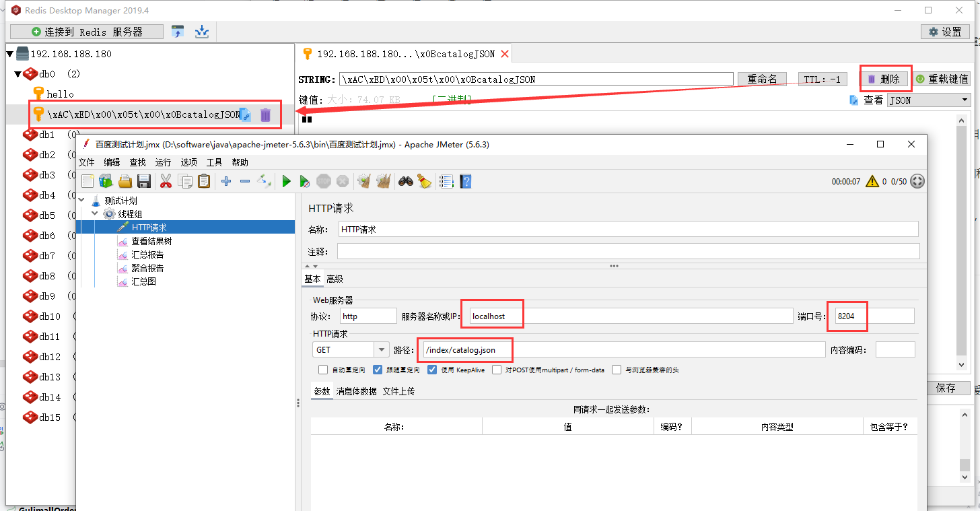The image size is (980, 511).
Task: Open the 查找 menu in JMeter
Action: [x=137, y=162]
